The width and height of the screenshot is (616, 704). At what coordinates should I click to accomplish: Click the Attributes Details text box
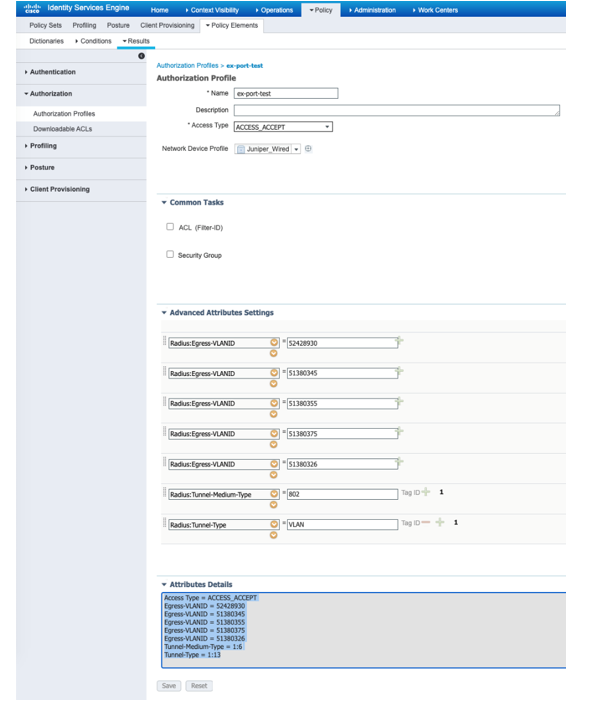364,630
